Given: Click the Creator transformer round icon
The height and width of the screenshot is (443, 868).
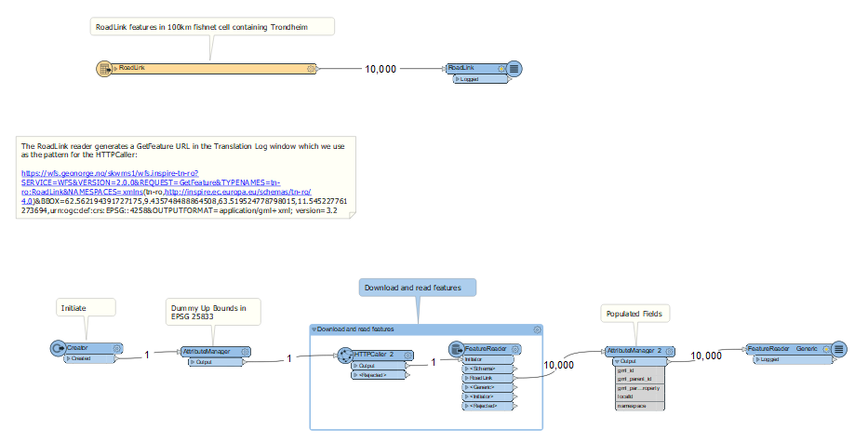Looking at the screenshot, I should (58, 348).
